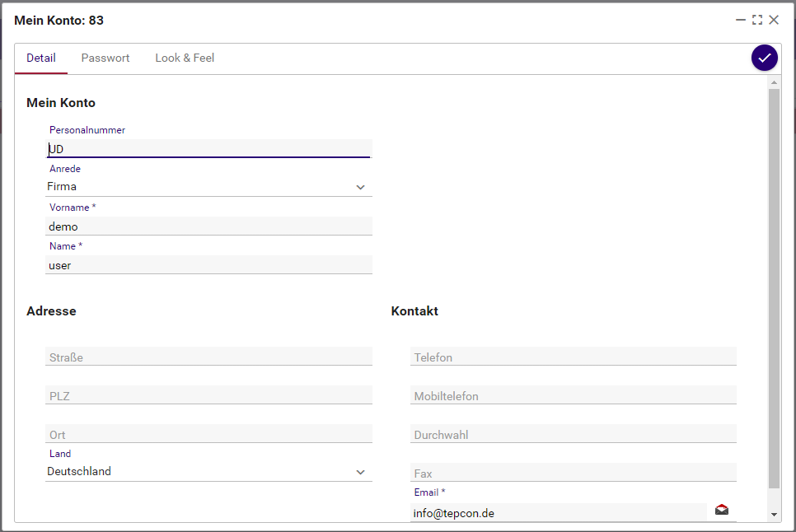Click into the Name field
This screenshot has width=796, height=532.
pyautogui.click(x=208, y=265)
